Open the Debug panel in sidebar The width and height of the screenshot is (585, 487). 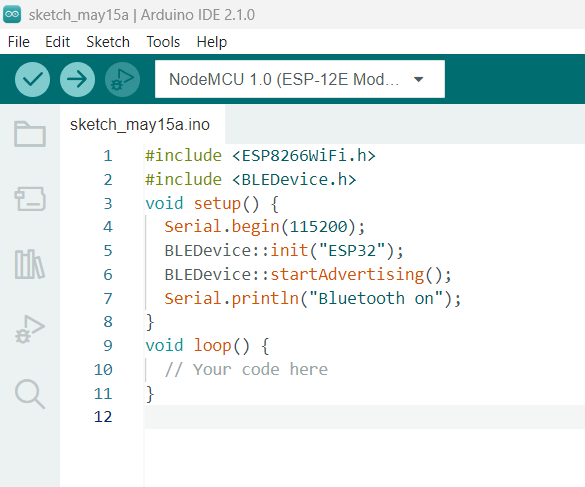click(30, 329)
